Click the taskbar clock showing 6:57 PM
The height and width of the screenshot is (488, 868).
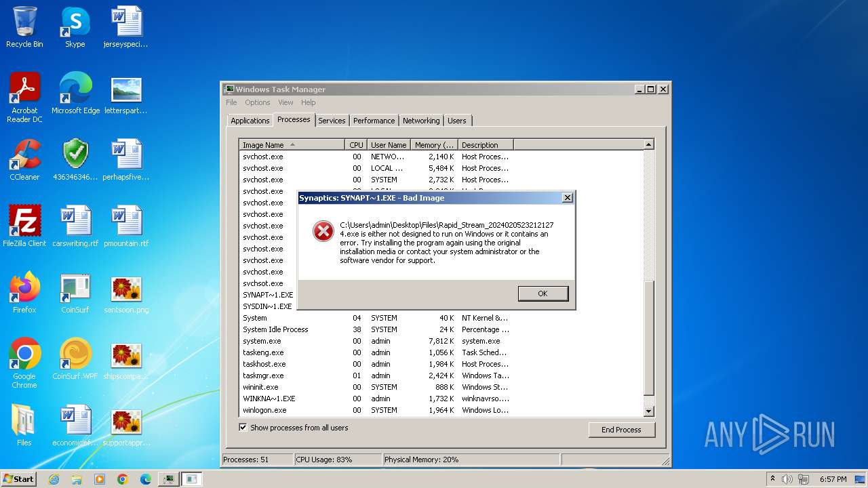coord(833,479)
